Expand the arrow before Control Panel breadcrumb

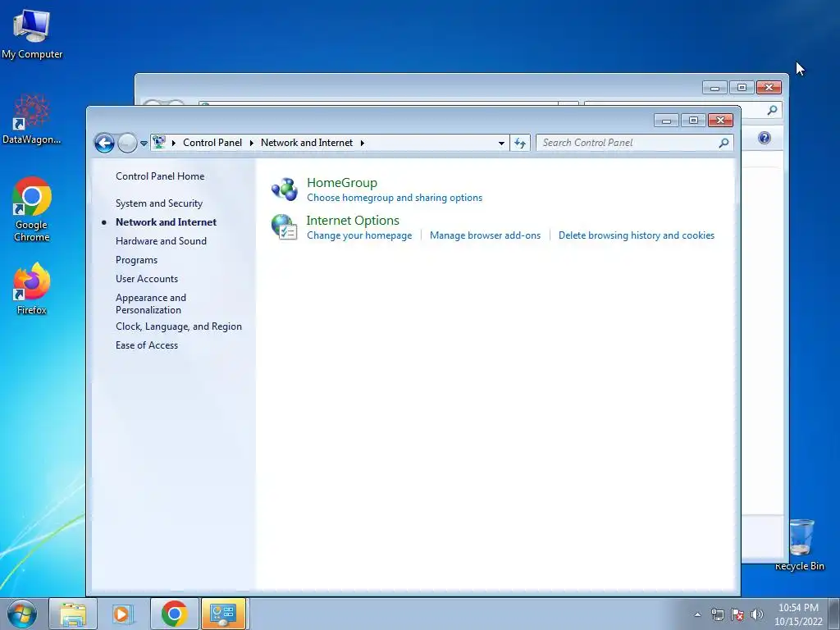click(x=174, y=143)
